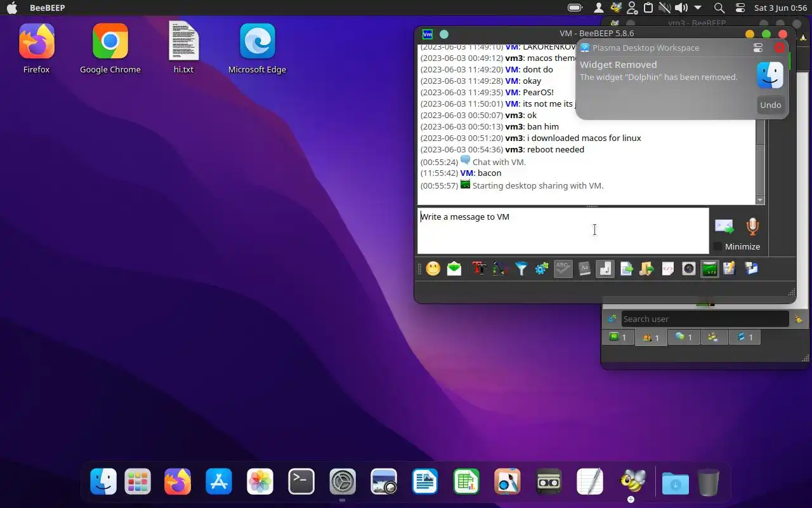The image size is (812, 508).
Task: Click blue gears icon left of Search user
Action: point(611,319)
